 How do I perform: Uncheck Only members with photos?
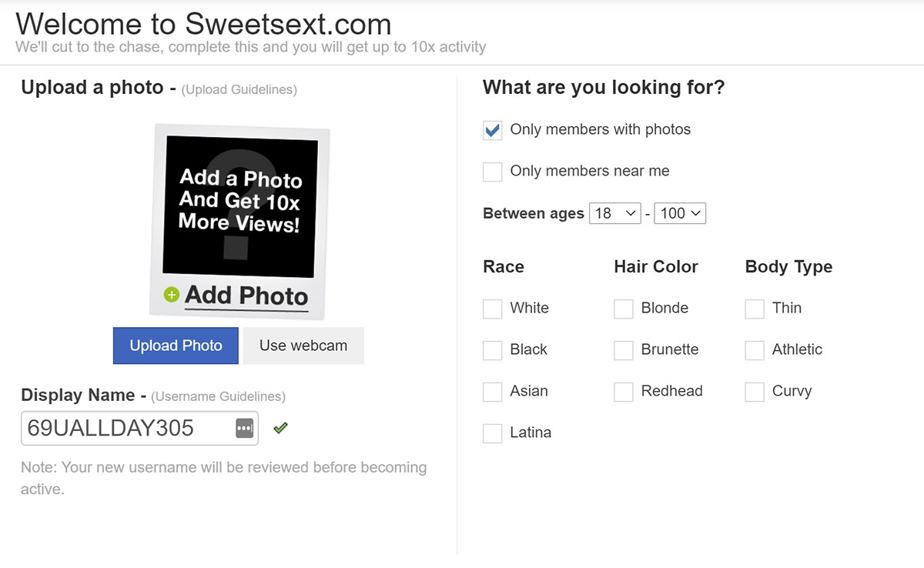coord(492,130)
